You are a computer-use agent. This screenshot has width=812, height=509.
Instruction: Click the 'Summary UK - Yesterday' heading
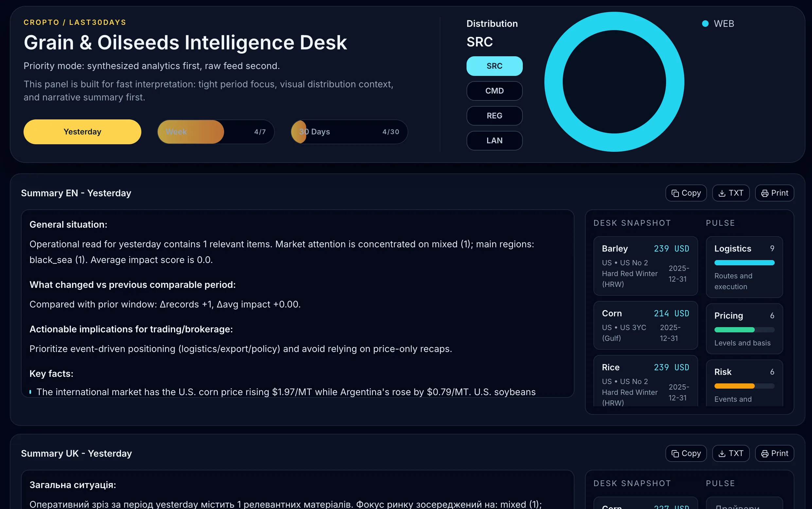(77, 453)
